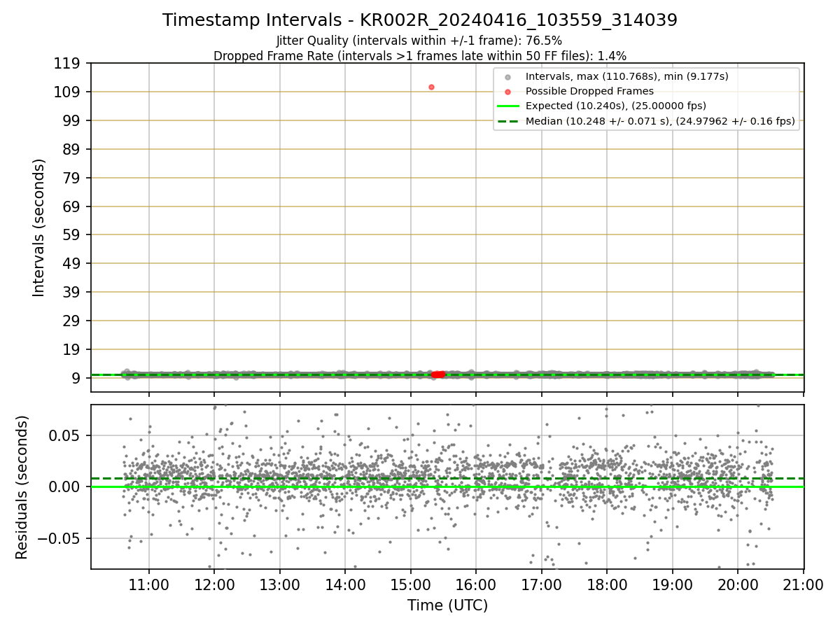The width and height of the screenshot is (840, 630).
Task: Click the x-axis tick label '21:00'
Action: point(804,584)
